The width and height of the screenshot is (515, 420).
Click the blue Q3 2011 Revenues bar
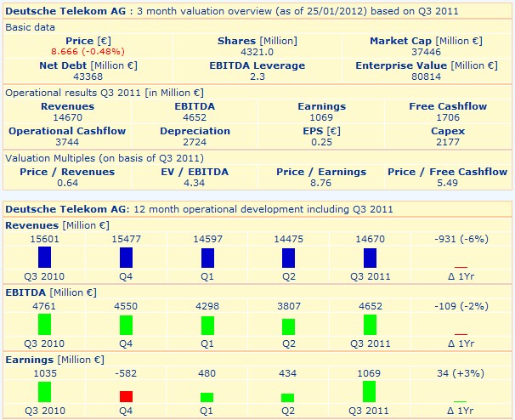click(370, 258)
